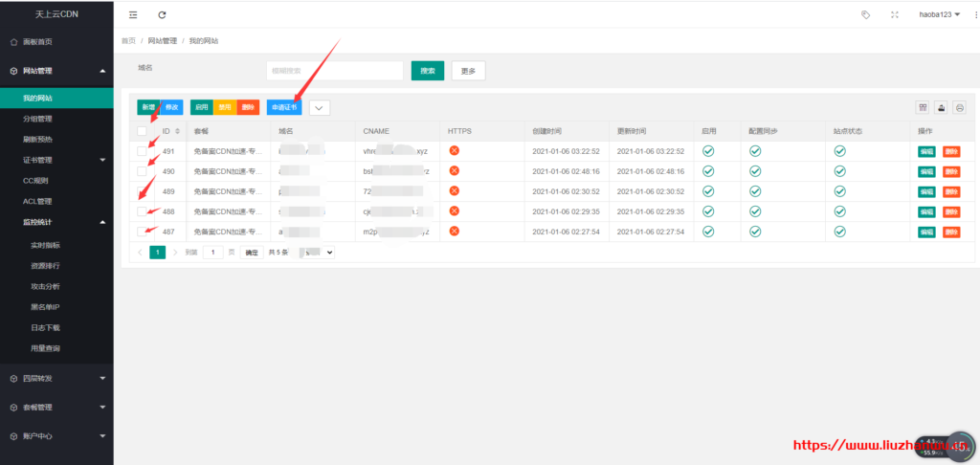Click the tag icon in the header
The width and height of the screenshot is (980, 465).
865,14
